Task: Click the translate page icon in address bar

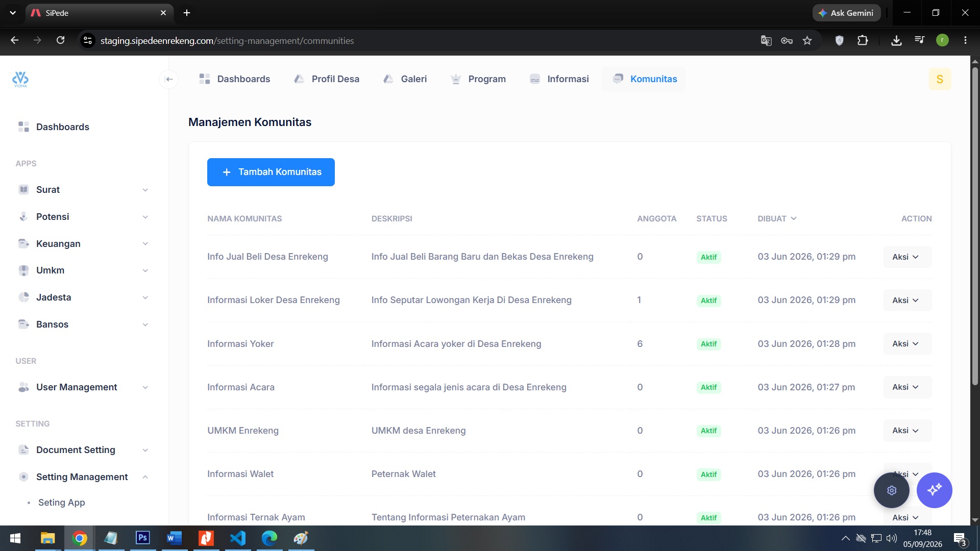Action: 766,41
